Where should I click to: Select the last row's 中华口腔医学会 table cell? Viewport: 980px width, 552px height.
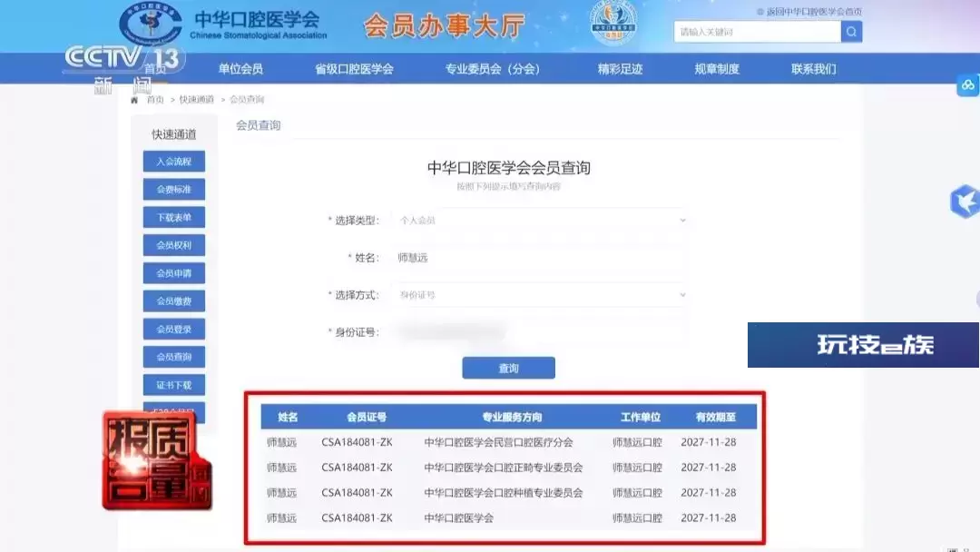pyautogui.click(x=459, y=518)
